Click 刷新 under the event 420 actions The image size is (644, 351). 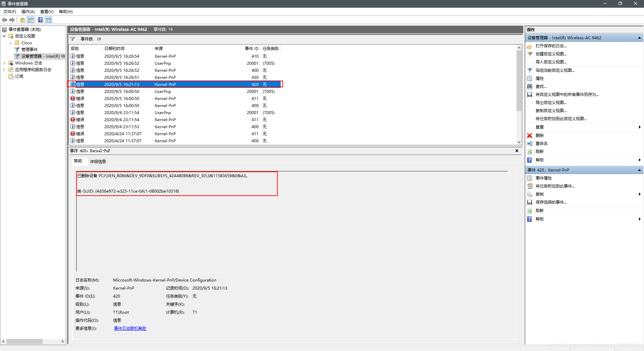[539, 211]
